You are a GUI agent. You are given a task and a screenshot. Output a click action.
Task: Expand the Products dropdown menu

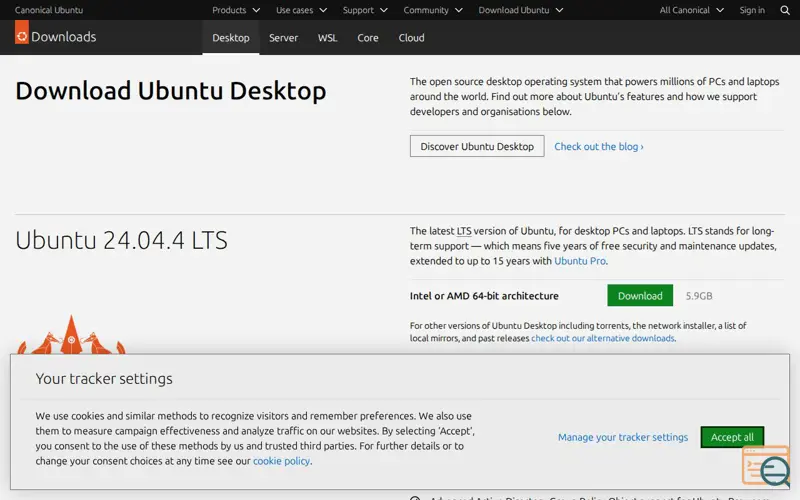coord(236,10)
